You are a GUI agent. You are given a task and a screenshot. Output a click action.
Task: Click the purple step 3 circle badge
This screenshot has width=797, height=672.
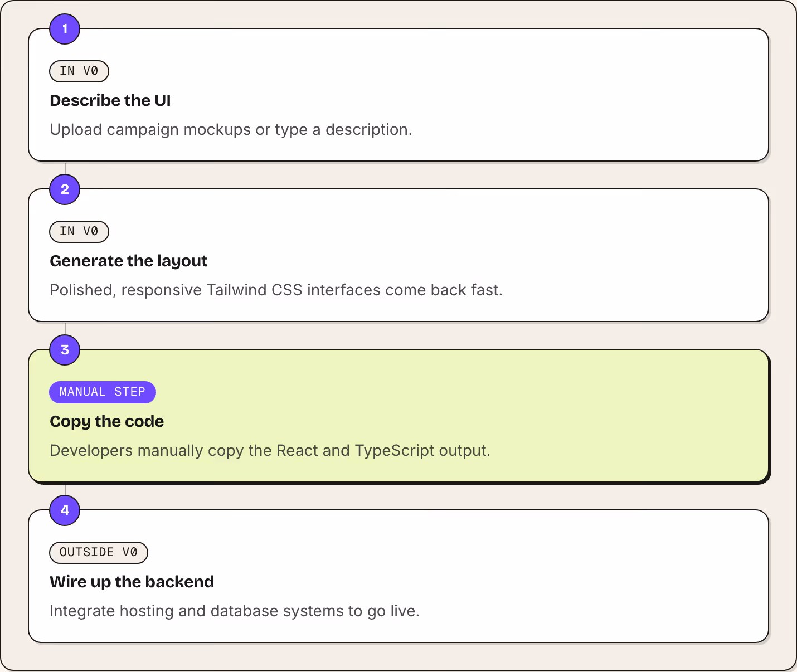[x=65, y=350]
